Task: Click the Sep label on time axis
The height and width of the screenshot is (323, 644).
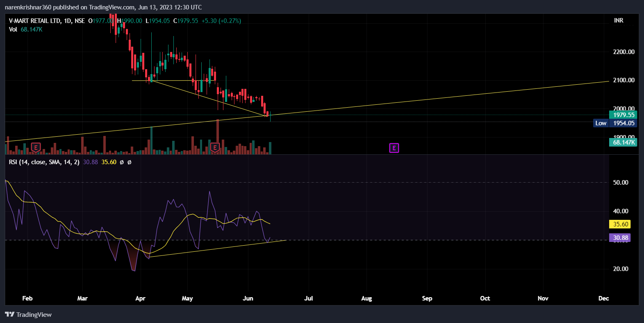Action: click(427, 298)
